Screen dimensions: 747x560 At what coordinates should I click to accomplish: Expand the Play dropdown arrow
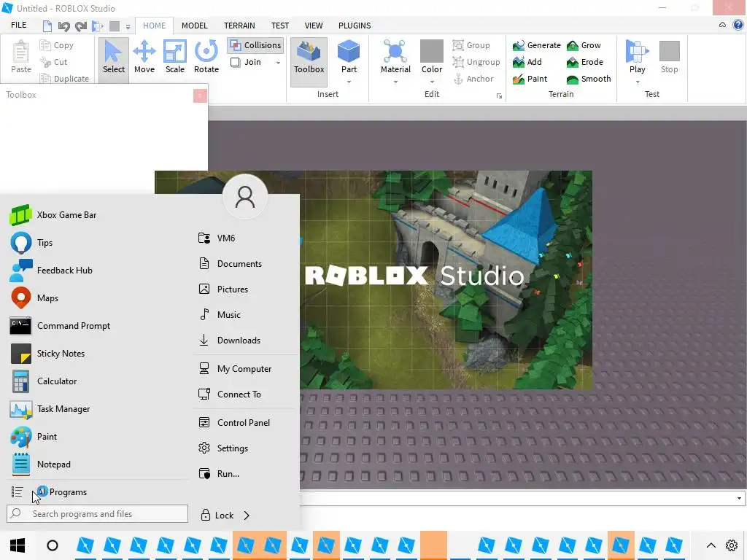[x=638, y=82]
